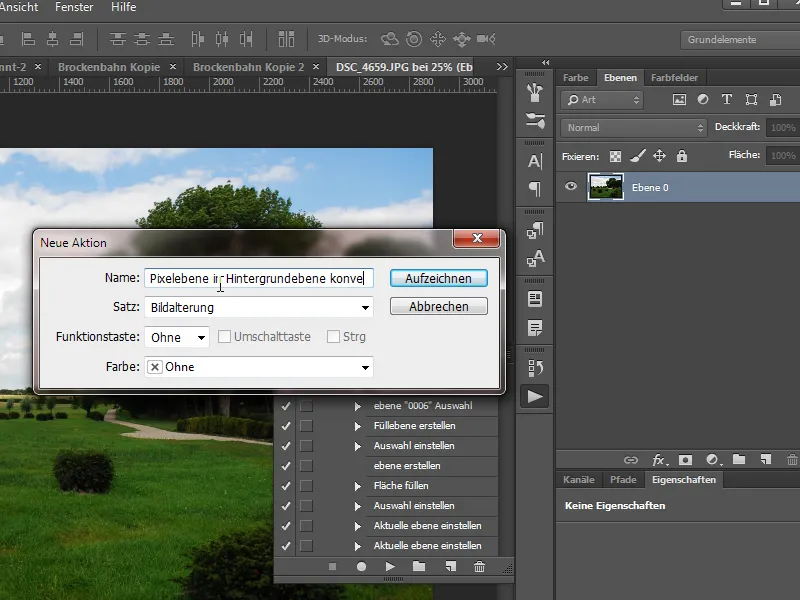
Task: Click distribute top edges icon
Action: (x=118, y=39)
